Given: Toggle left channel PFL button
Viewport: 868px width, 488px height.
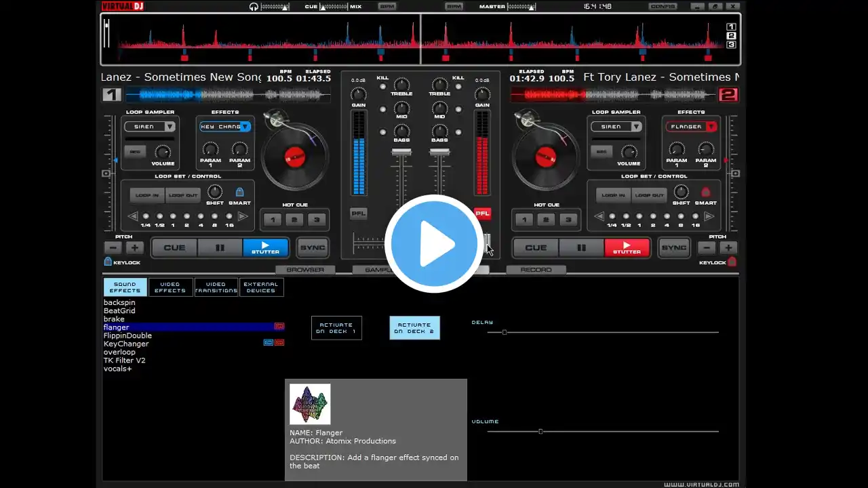Looking at the screenshot, I should [x=359, y=213].
